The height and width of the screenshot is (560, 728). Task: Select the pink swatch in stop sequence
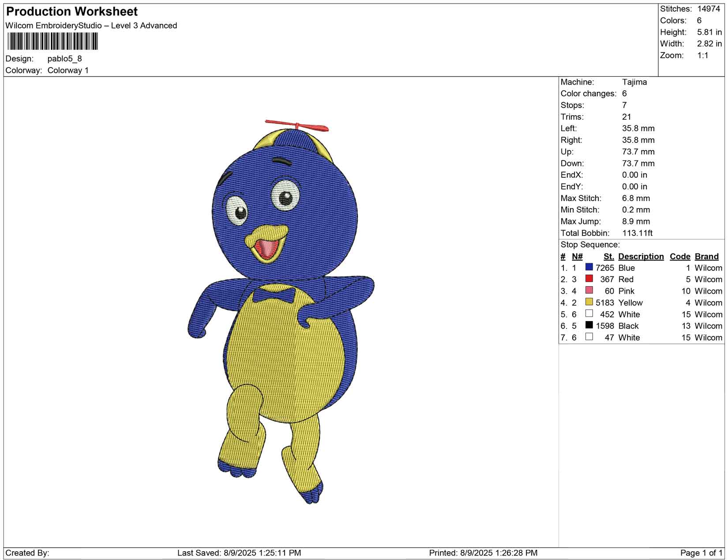589,290
